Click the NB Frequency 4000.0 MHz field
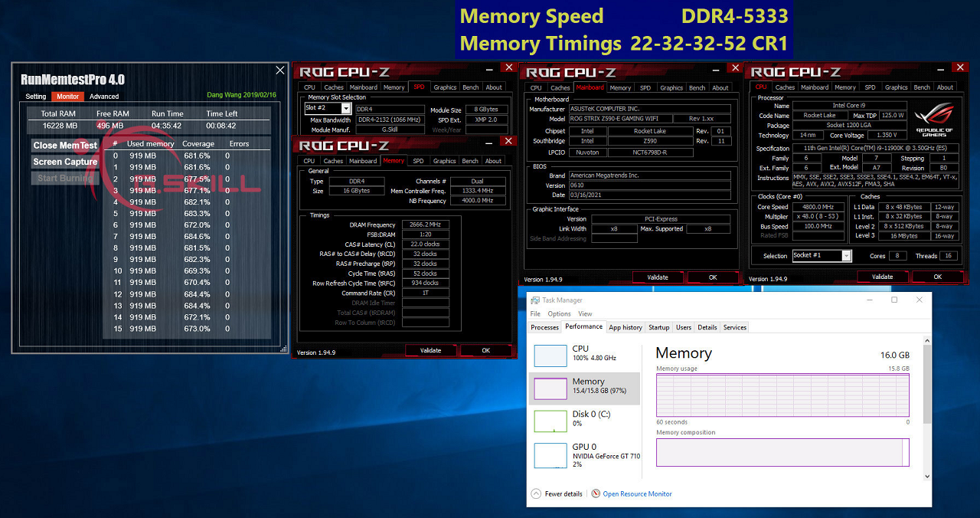980x518 pixels. (478, 201)
